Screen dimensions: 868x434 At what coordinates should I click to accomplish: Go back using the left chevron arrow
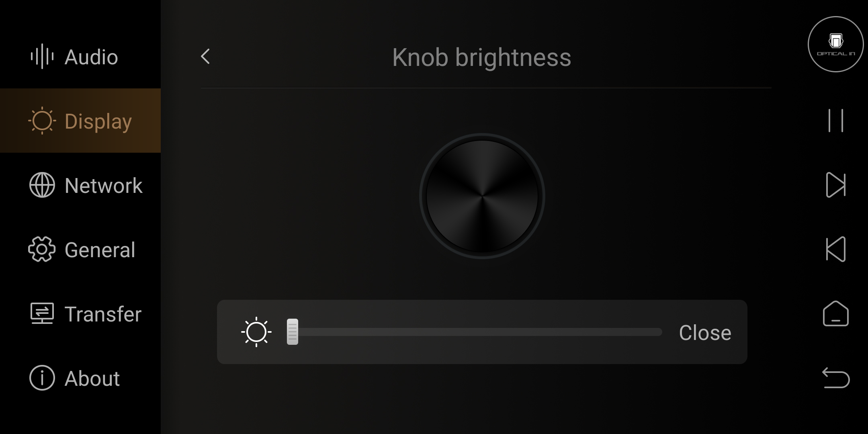tap(205, 56)
